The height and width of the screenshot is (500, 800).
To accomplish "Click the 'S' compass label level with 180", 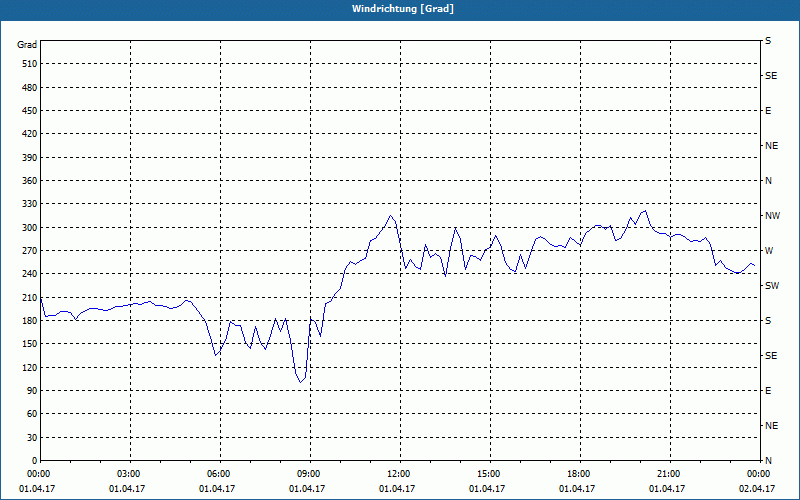I will click(x=768, y=320).
